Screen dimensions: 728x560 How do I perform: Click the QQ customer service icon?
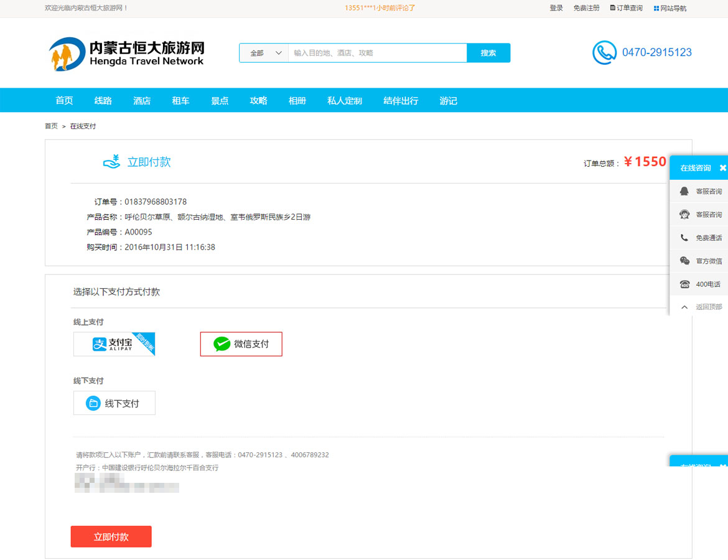(684, 192)
